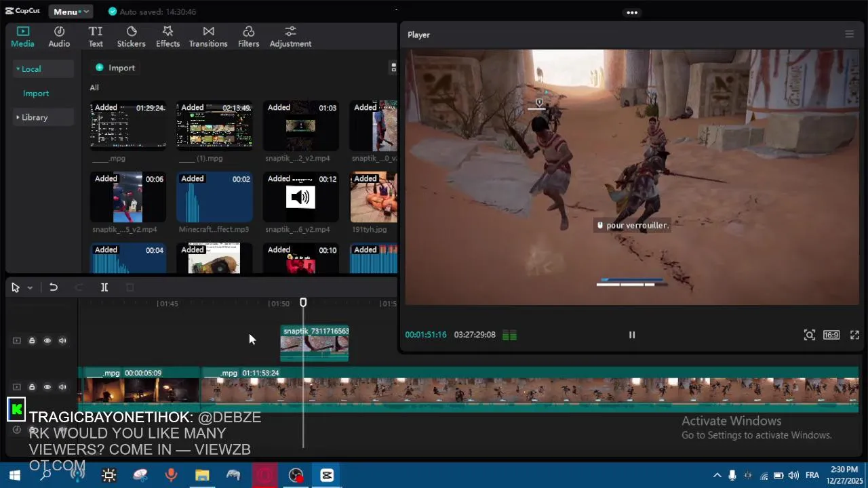Click the upper track video type icon
The image size is (868, 488).
click(17, 340)
